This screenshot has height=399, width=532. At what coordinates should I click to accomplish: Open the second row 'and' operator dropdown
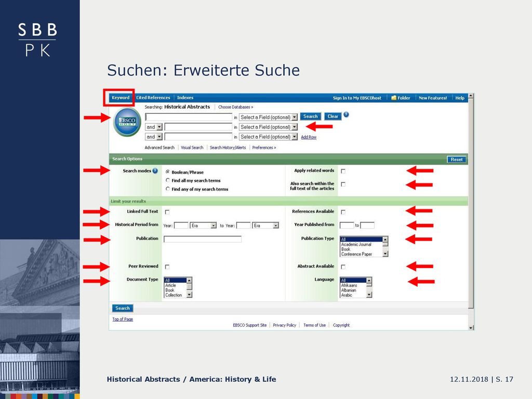pos(154,127)
